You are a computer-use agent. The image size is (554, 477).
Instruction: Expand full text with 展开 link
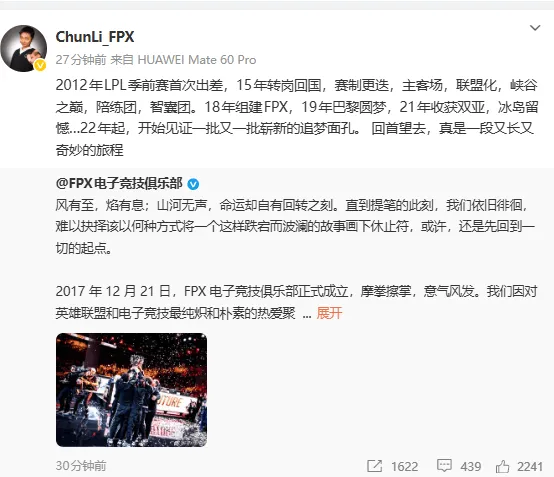tap(329, 313)
